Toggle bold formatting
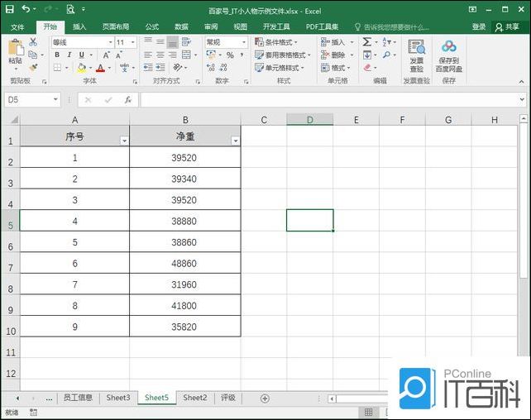531x420 pixels. (x=57, y=55)
